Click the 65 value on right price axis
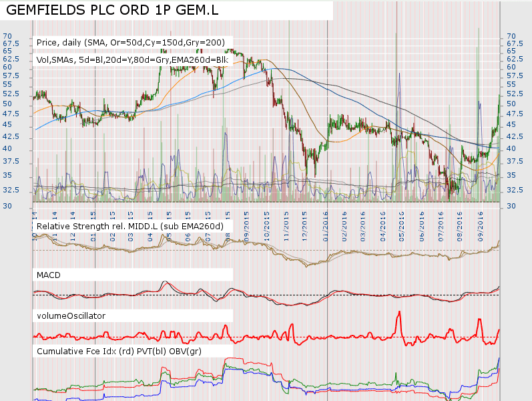 (x=511, y=51)
